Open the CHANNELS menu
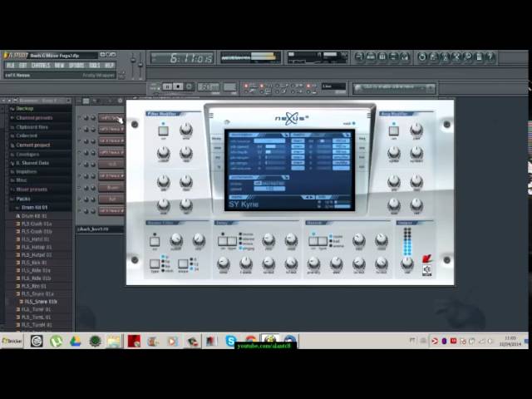The height and width of the screenshot is (399, 532). [41, 66]
